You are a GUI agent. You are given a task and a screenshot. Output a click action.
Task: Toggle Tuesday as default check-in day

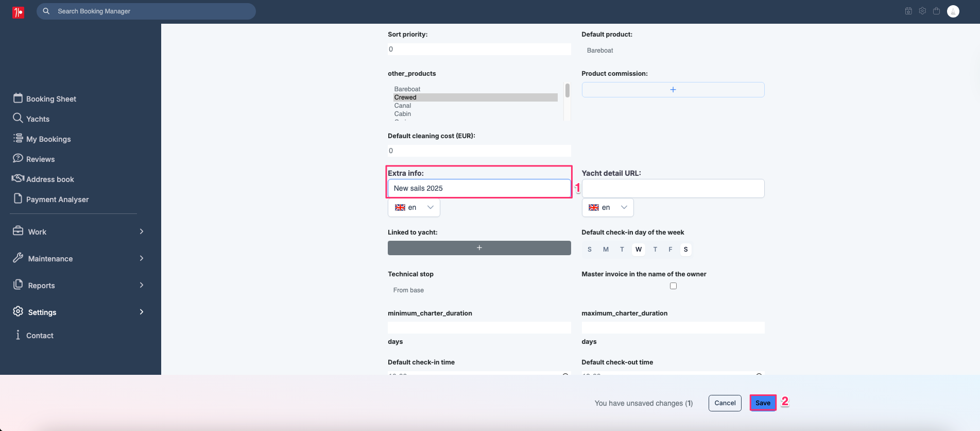(622, 250)
